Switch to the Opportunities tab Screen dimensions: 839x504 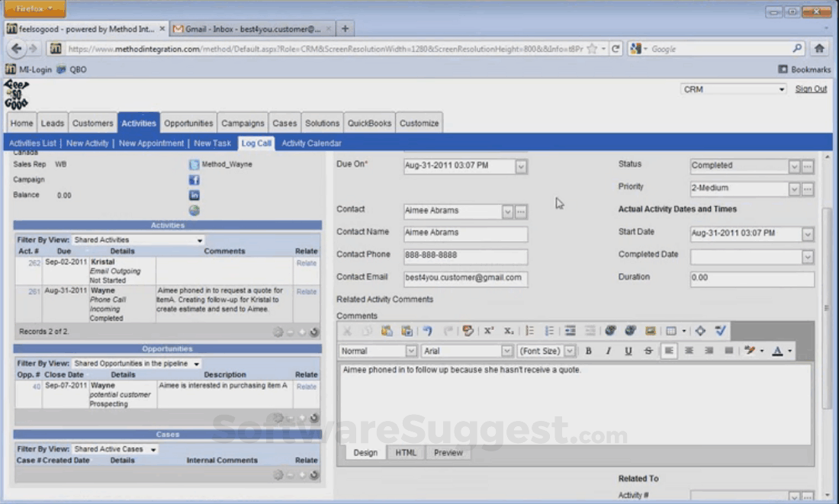(188, 122)
